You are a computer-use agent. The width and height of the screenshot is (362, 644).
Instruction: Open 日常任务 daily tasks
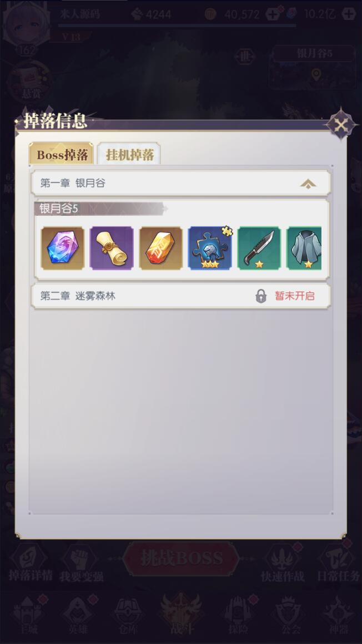[x=338, y=563]
